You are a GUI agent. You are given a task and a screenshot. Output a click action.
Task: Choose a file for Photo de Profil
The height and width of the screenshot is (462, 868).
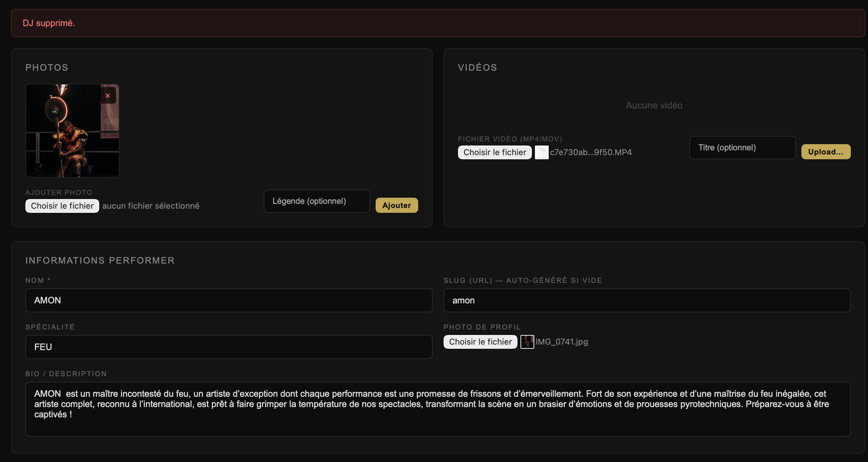tap(480, 342)
